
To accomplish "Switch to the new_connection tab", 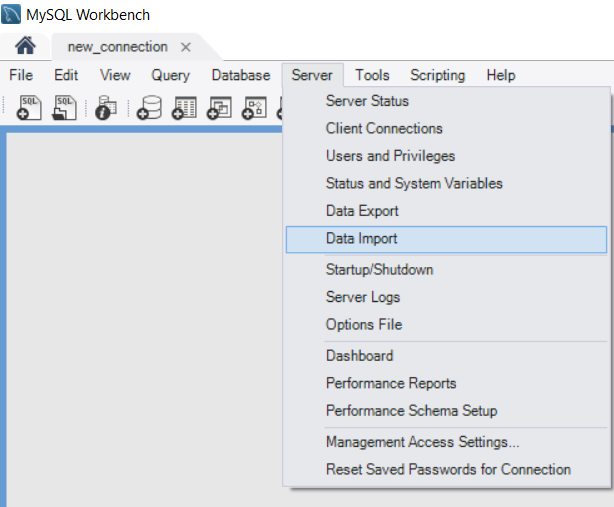I will tap(117, 47).
